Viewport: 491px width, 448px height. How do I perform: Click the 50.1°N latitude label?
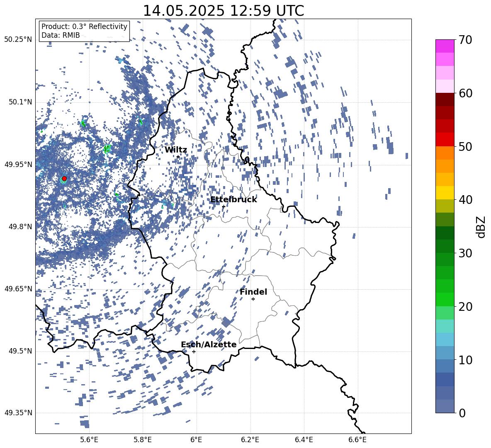pyautogui.click(x=20, y=102)
